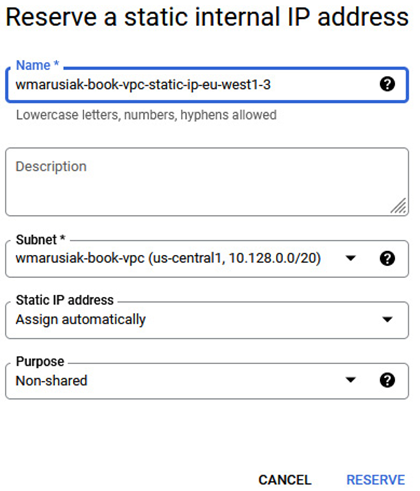Image resolution: width=420 pixels, height=491 pixels.
Task: Click the Subnet field label
Action: point(40,240)
